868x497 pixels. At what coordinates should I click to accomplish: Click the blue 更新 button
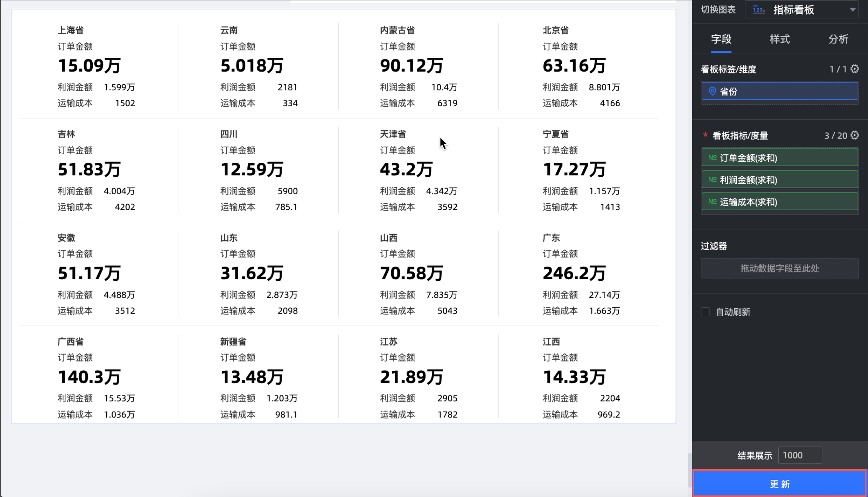coord(780,484)
